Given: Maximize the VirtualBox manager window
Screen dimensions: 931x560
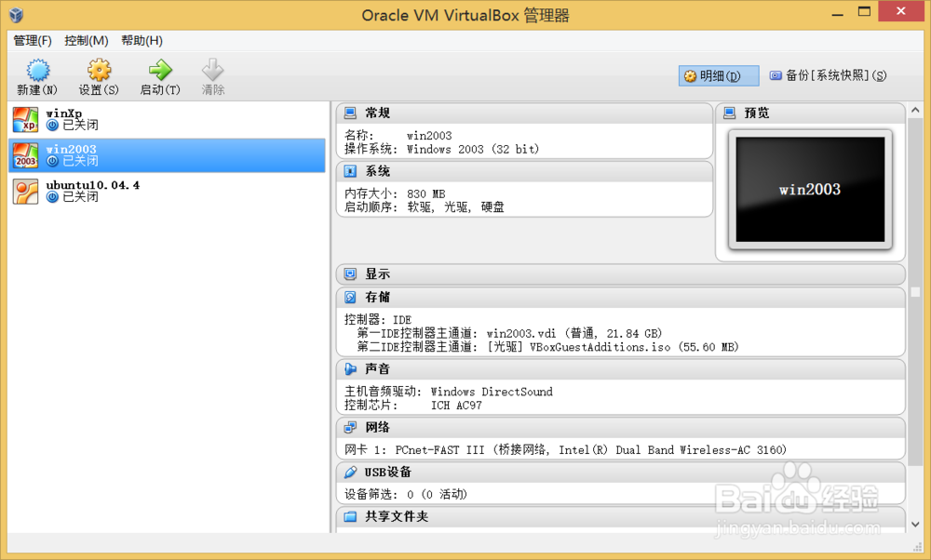Looking at the screenshot, I should (x=864, y=12).
